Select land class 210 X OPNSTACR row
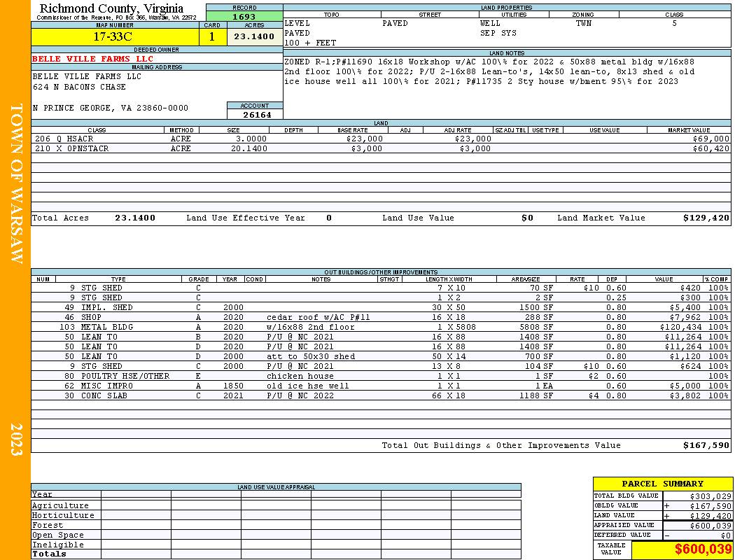This screenshot has width=735, height=560. tap(381, 148)
